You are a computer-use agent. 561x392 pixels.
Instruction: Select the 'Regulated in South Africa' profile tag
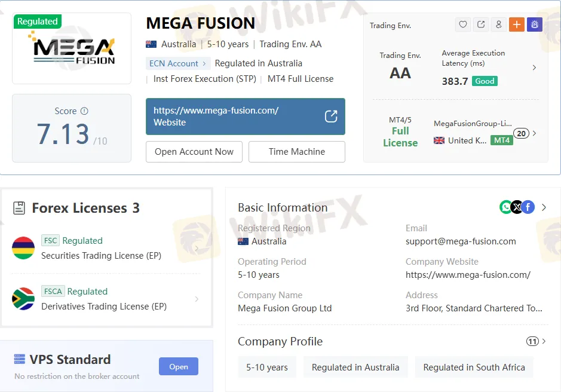pos(474,367)
